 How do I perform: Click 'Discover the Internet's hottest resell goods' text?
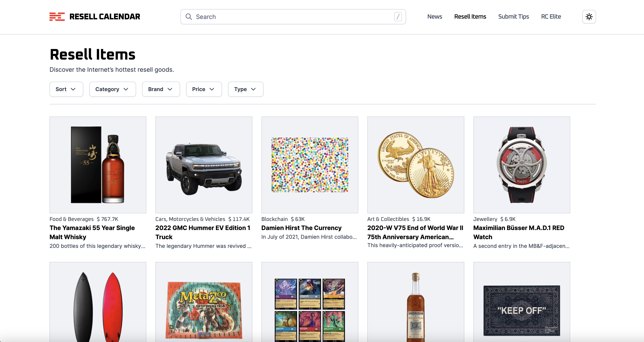112,69
